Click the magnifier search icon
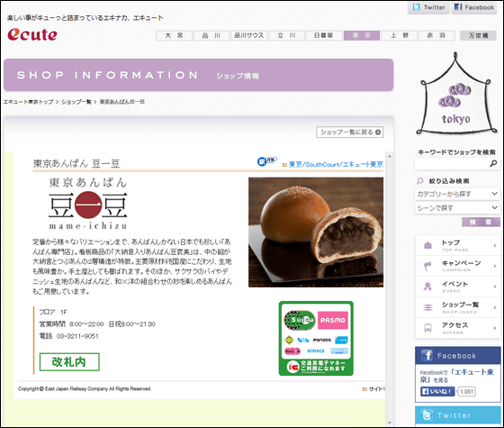The image size is (504, 428). [493, 164]
